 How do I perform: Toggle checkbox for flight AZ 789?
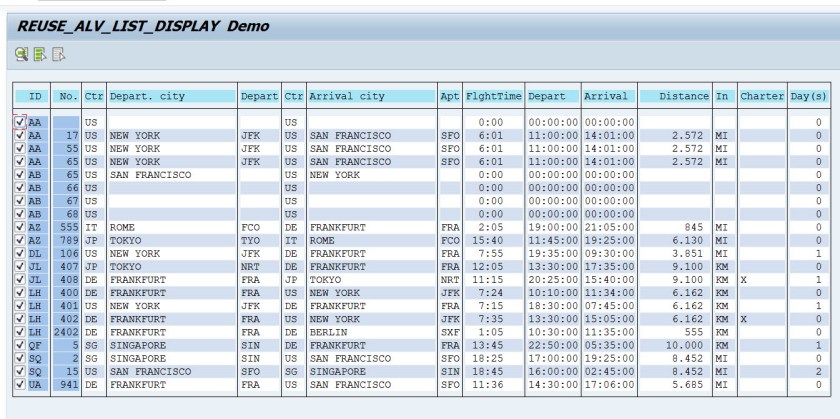(x=20, y=240)
